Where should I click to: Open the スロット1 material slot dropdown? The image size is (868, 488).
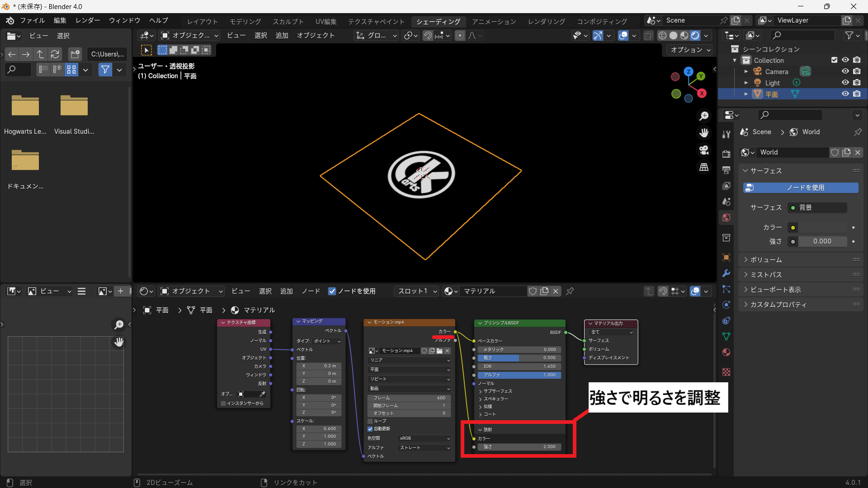(417, 291)
